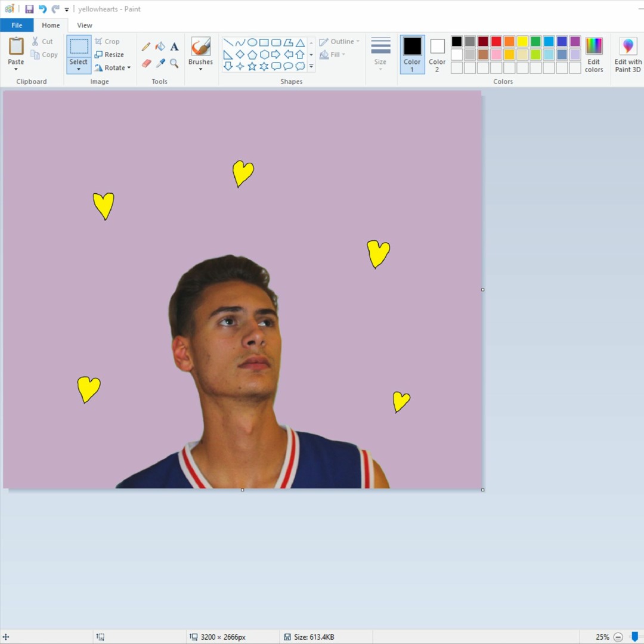Expand the Brushes dropdown
This screenshot has height=644, width=644.
click(200, 69)
